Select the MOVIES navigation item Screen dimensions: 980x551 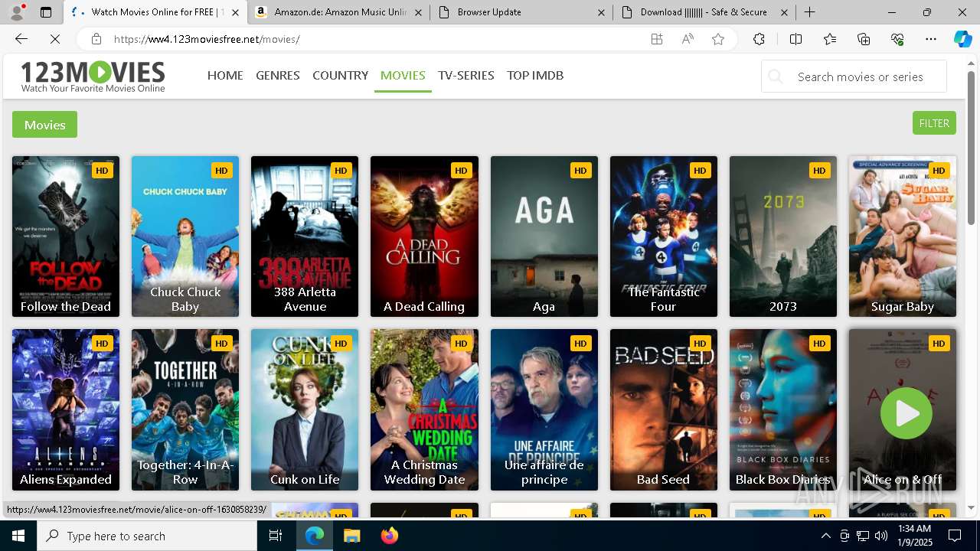click(403, 75)
